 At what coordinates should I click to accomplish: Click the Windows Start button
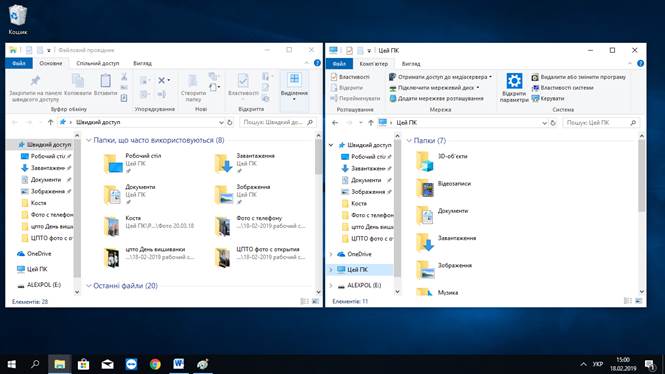pos(11,364)
